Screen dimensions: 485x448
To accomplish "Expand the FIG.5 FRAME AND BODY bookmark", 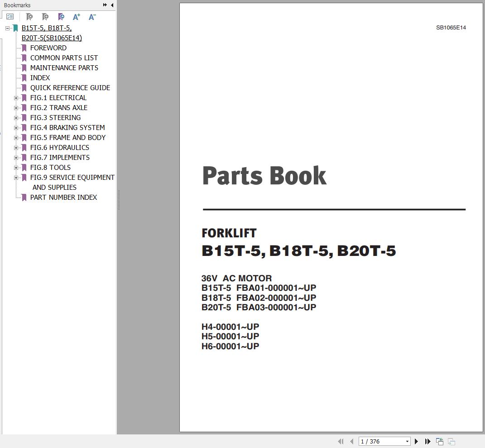I will click(16, 138).
